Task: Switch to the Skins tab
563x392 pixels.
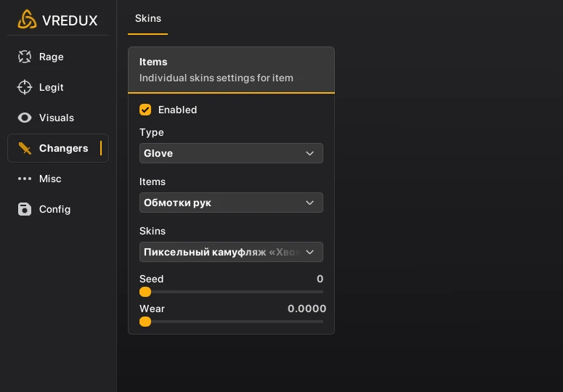Action: (148, 18)
